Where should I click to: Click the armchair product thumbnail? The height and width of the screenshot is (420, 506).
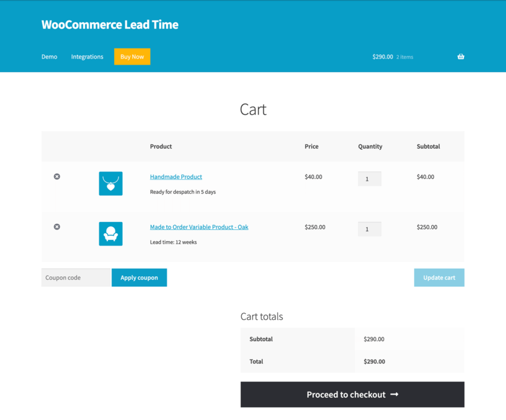click(x=110, y=233)
